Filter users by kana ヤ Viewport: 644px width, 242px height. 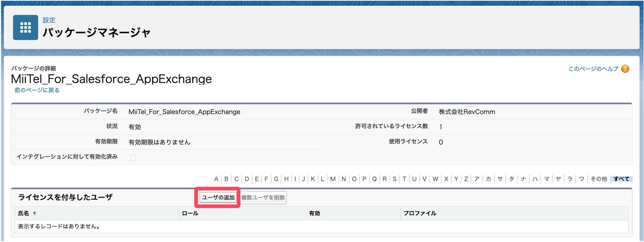tap(558, 179)
